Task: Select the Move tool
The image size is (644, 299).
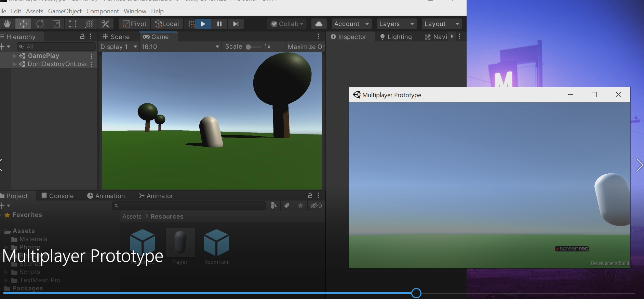Action: pos(23,24)
